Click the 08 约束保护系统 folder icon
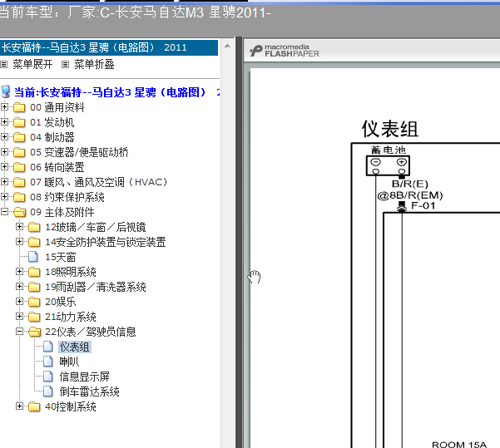 [19, 197]
